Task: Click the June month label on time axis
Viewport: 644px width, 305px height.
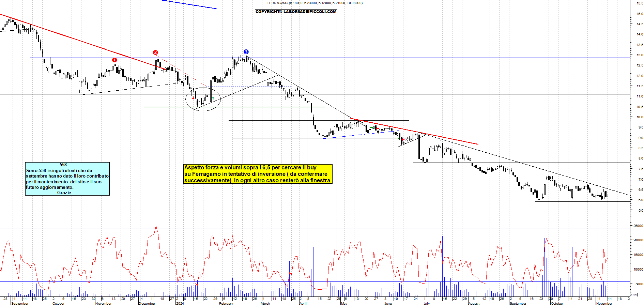Action: (388, 303)
